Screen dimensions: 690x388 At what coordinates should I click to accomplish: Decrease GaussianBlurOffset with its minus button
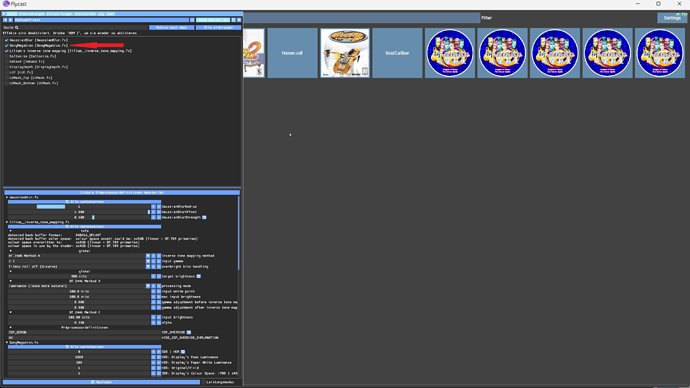(154, 212)
